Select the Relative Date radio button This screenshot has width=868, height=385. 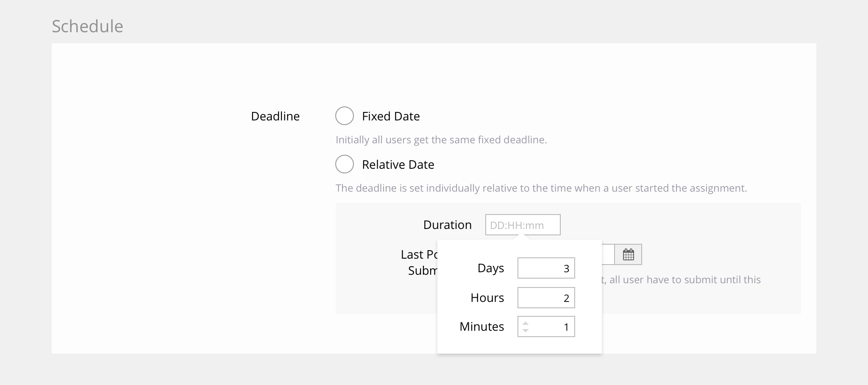click(345, 164)
